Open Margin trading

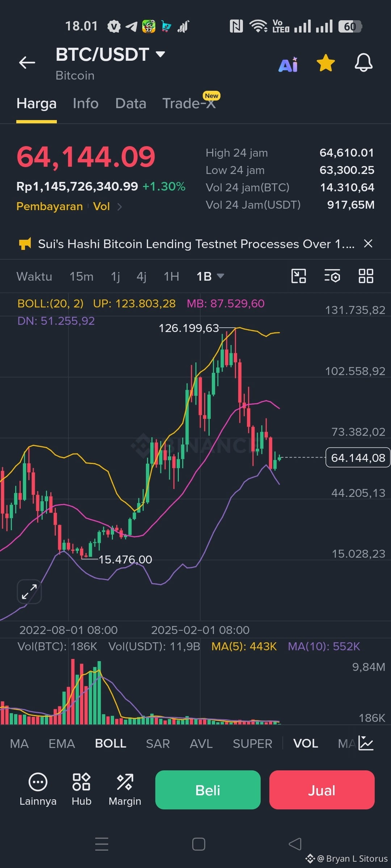point(125,790)
